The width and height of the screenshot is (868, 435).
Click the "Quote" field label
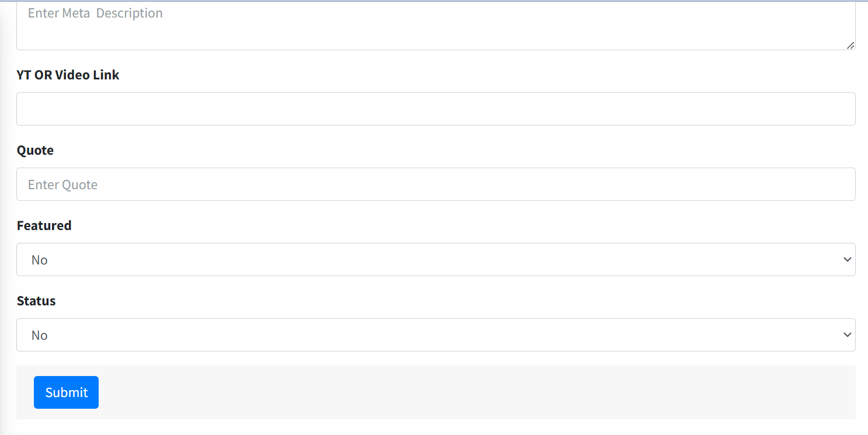point(35,150)
